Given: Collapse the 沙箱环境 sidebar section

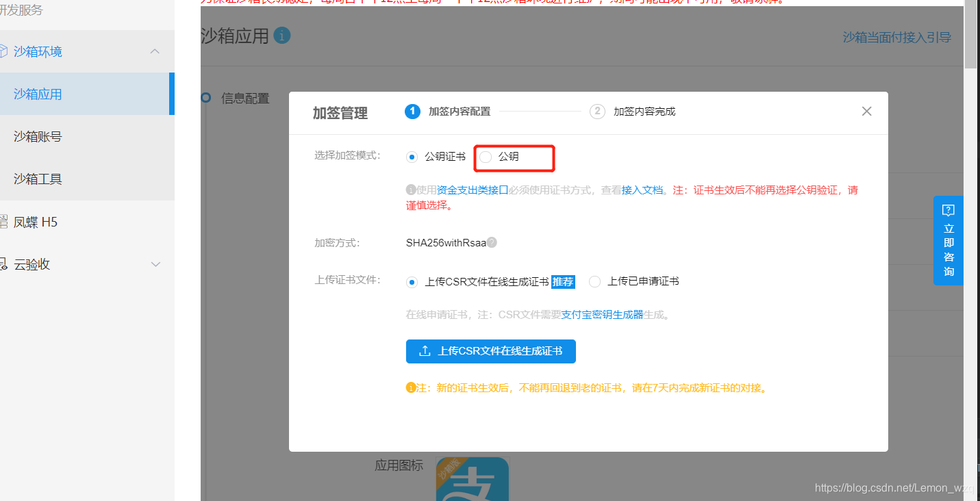Looking at the screenshot, I should pos(155,51).
